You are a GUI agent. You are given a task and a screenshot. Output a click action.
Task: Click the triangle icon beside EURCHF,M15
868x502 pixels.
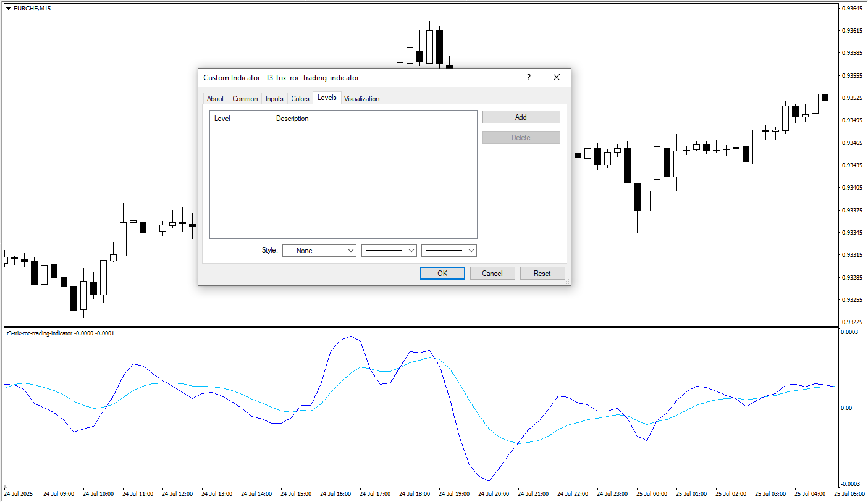point(7,9)
